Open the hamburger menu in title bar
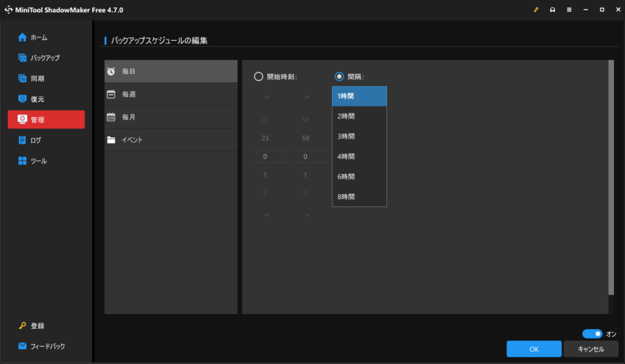Viewport: 625px width, 364px height. coord(569,10)
